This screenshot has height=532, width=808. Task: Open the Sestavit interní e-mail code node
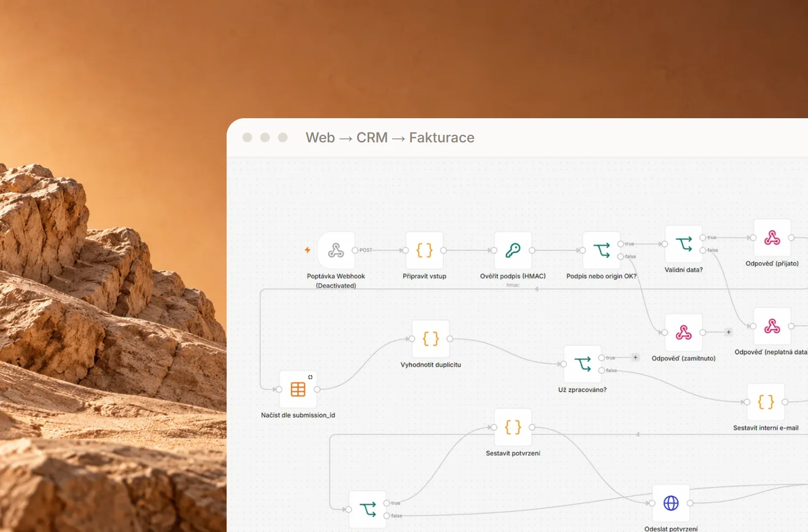pyautogui.click(x=766, y=402)
